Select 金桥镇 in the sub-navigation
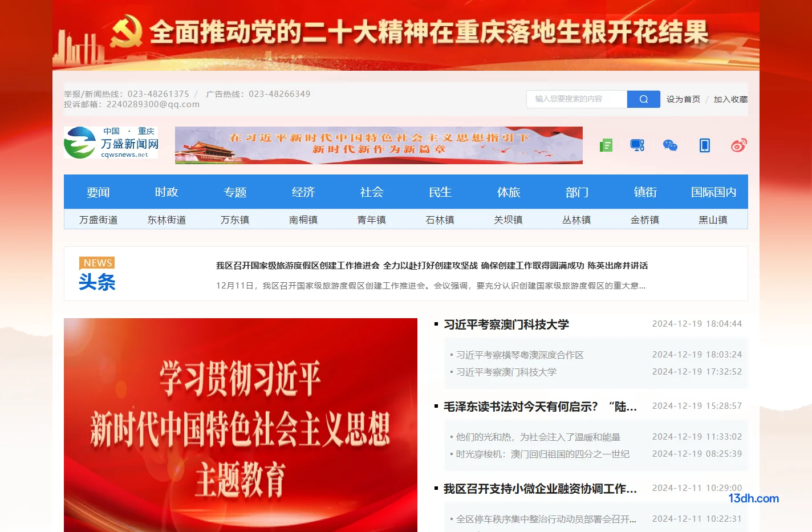Screen dimensions: 812x532 645,220
